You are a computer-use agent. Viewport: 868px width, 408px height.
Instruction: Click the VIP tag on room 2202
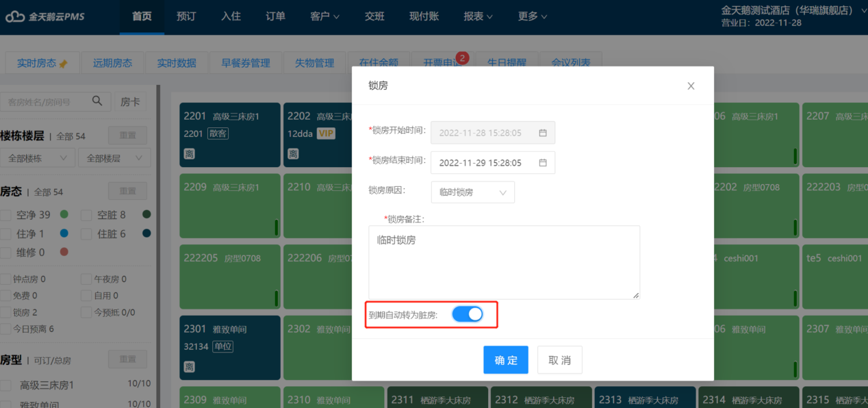point(326,133)
